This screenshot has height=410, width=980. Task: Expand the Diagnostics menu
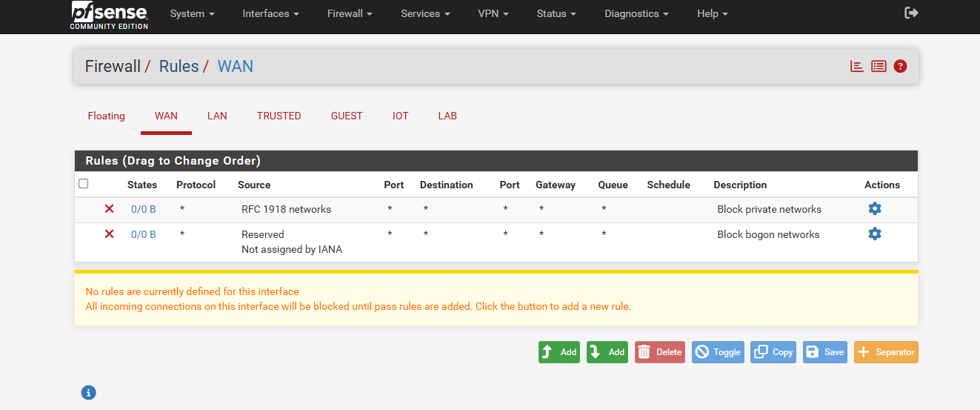[x=636, y=13]
